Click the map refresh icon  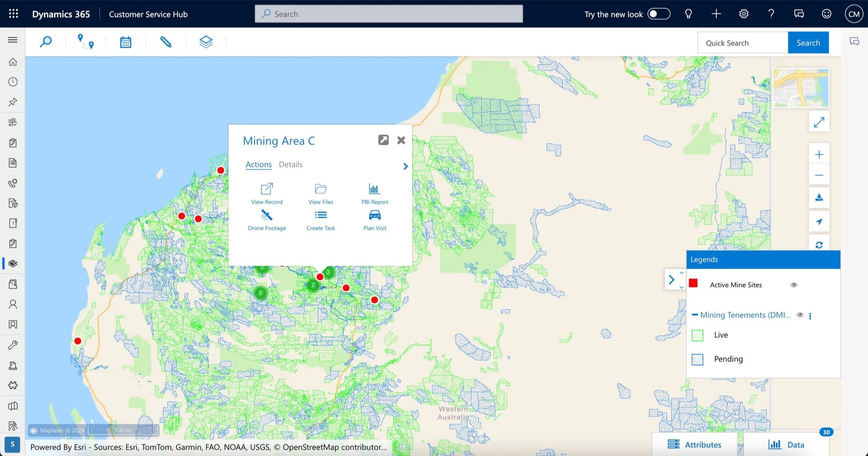click(819, 245)
